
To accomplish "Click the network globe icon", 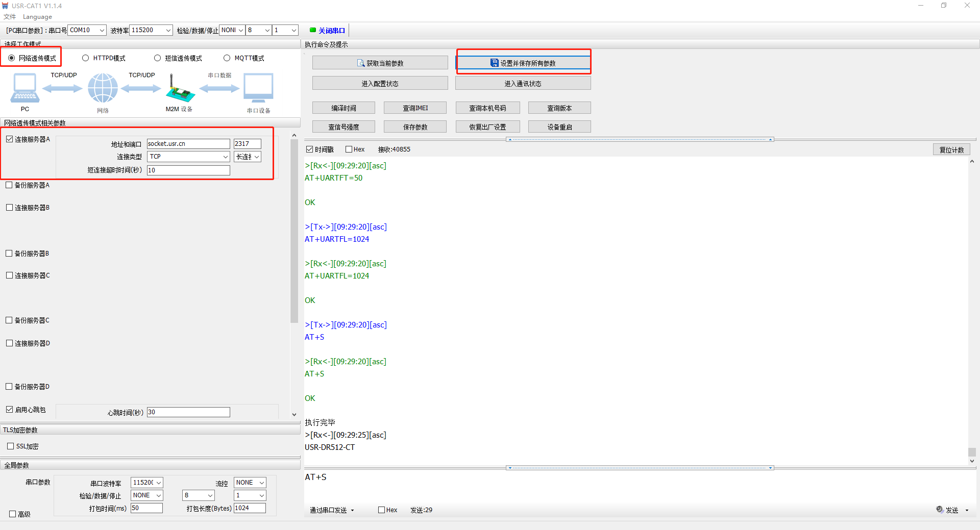I will (x=103, y=88).
